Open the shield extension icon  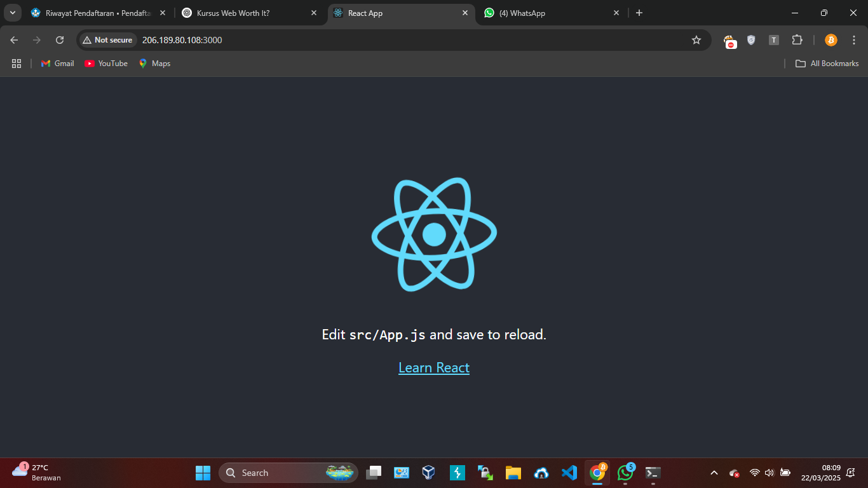pos(751,40)
